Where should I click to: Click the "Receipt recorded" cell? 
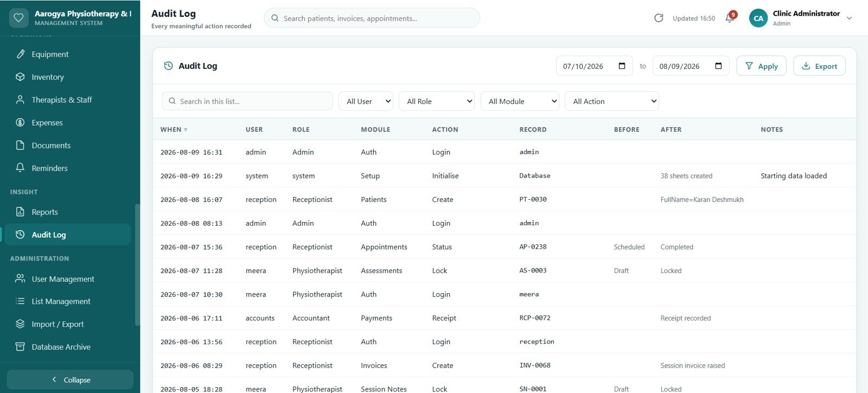[x=686, y=318]
